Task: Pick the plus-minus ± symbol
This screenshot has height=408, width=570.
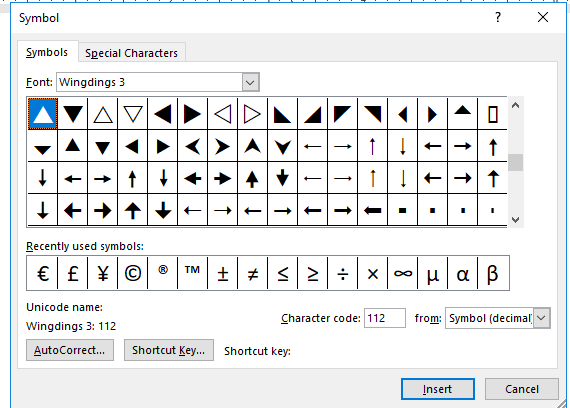Action: tap(222, 273)
